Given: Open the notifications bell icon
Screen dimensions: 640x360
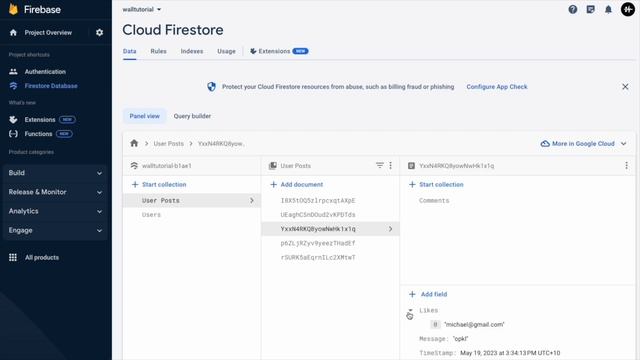Looking at the screenshot, I should click(608, 9).
